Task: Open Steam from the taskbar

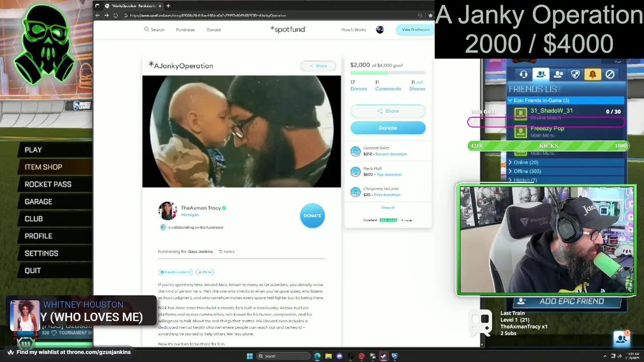Action: 383,356
